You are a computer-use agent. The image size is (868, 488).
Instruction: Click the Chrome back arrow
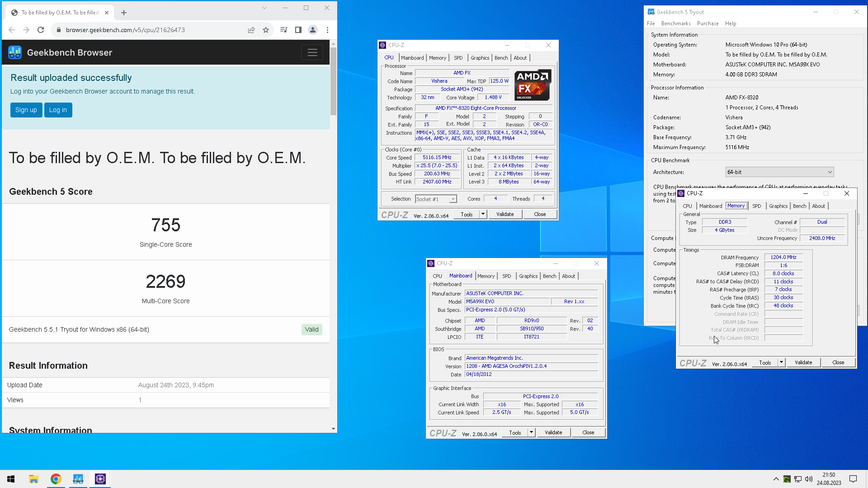coord(12,30)
